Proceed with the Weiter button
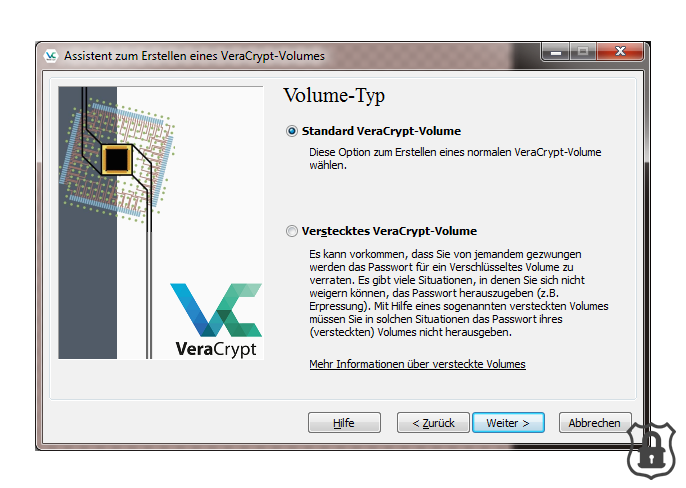686x488 pixels. click(x=508, y=423)
